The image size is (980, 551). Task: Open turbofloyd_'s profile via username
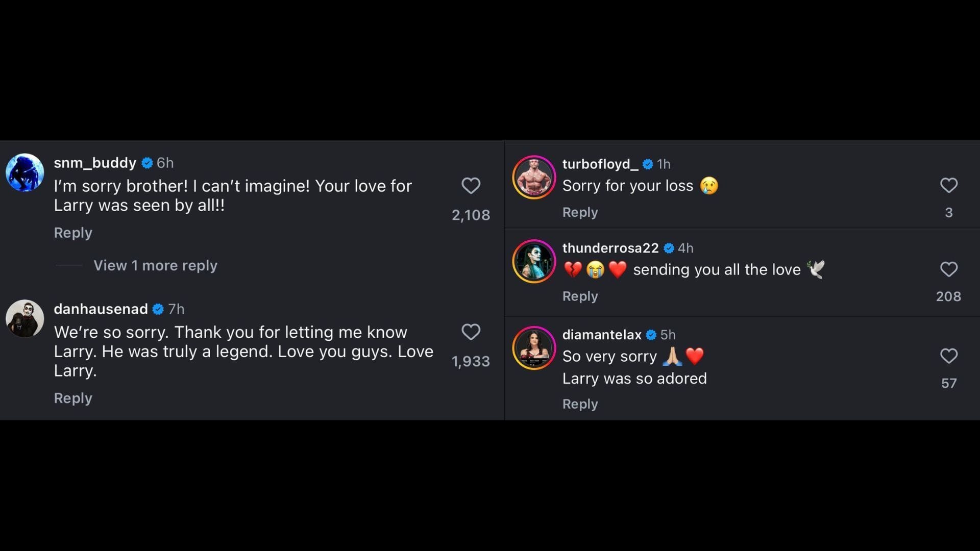click(x=601, y=164)
